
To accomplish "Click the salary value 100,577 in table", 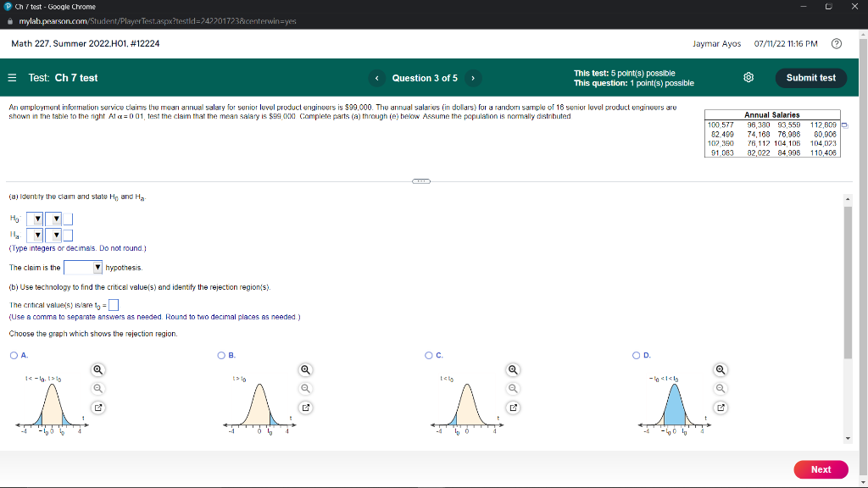I will [721, 125].
